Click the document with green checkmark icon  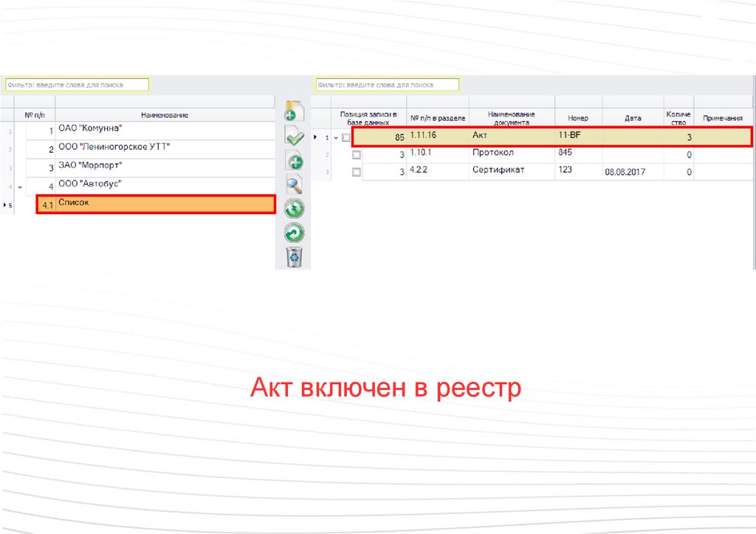pos(294,136)
